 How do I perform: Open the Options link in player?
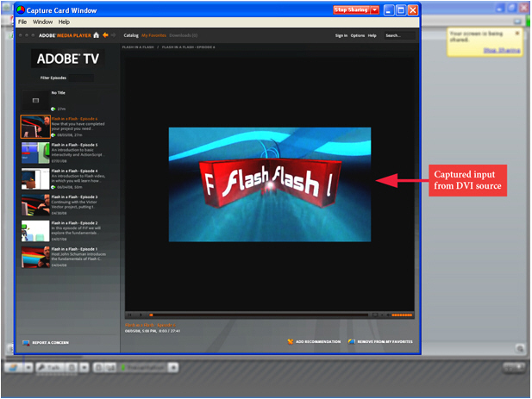(358, 35)
